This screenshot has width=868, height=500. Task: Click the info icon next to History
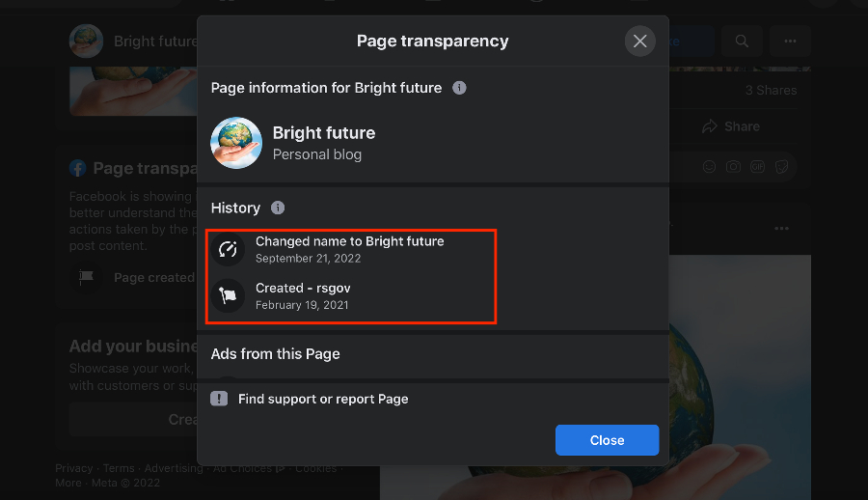point(278,208)
